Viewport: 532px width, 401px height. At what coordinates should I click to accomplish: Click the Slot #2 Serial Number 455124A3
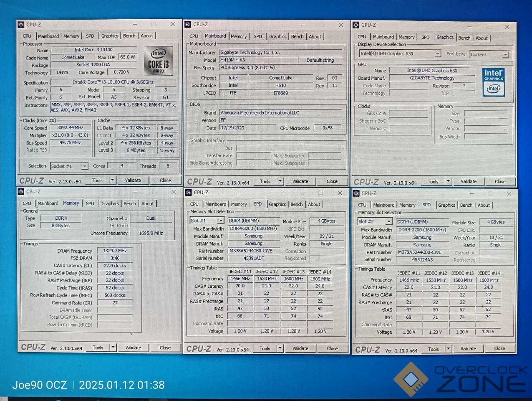422,259
